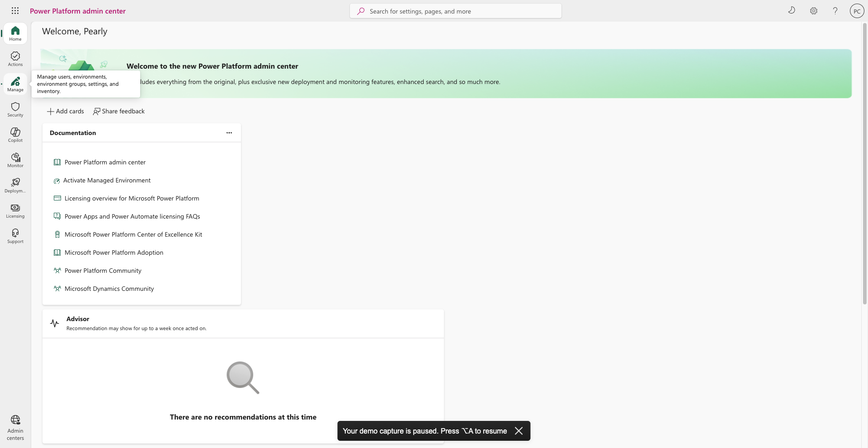Open the app launcher waffle icon
Viewport: 868px width, 448px height.
[15, 11]
